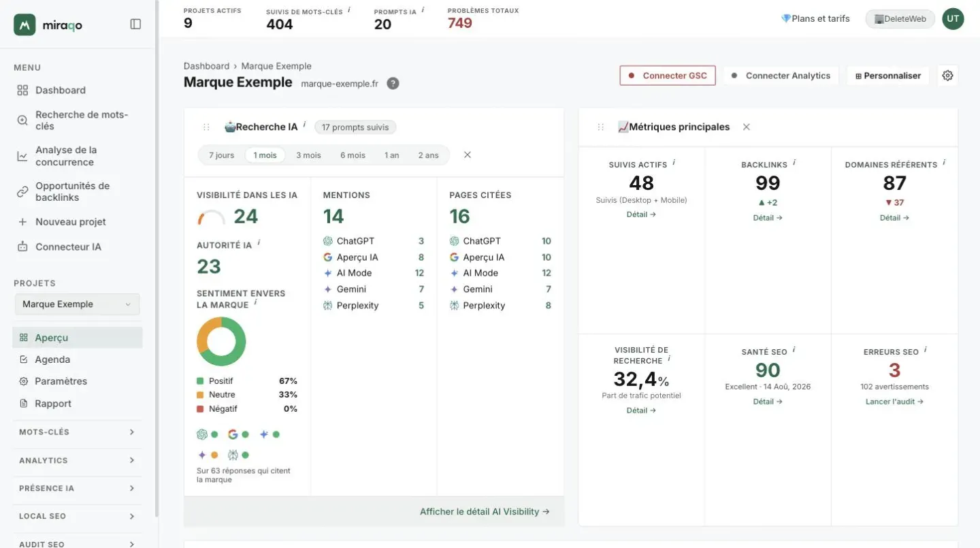Click the AI visibility gauge arc
The image size is (980, 548).
tap(211, 217)
